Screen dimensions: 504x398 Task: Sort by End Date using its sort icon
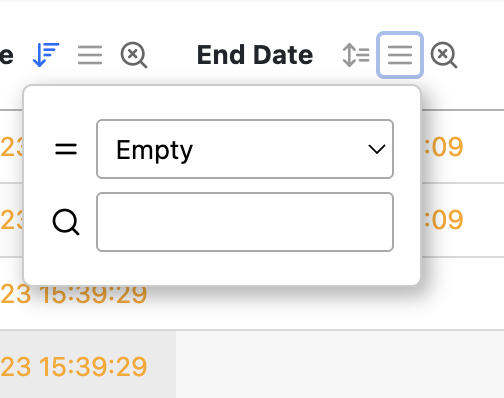tap(356, 55)
